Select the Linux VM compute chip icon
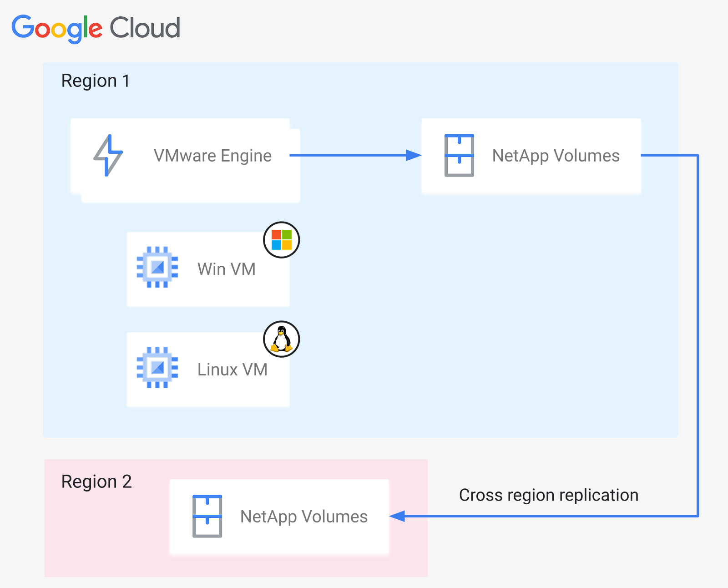Screen dimensions: 728x588 [x=157, y=368]
